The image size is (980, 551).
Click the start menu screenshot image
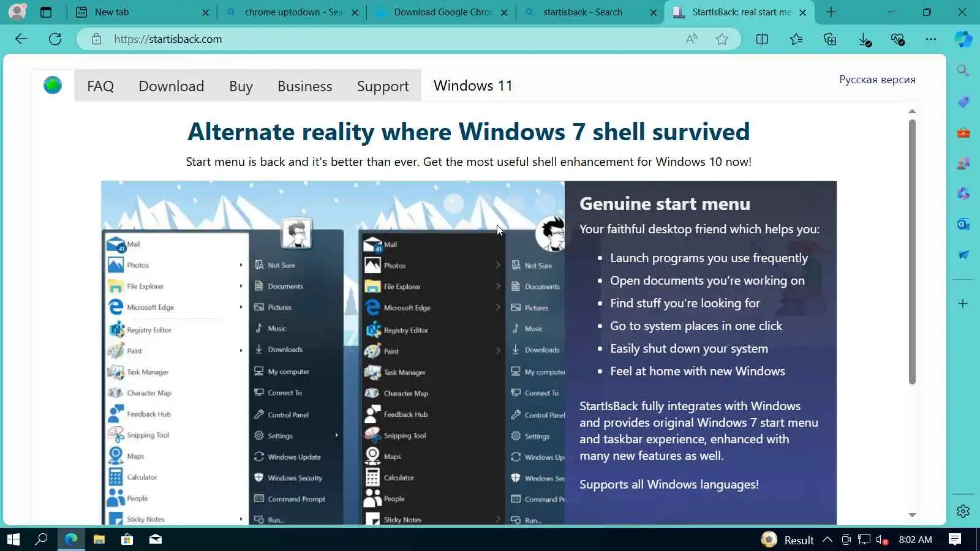tap(333, 353)
